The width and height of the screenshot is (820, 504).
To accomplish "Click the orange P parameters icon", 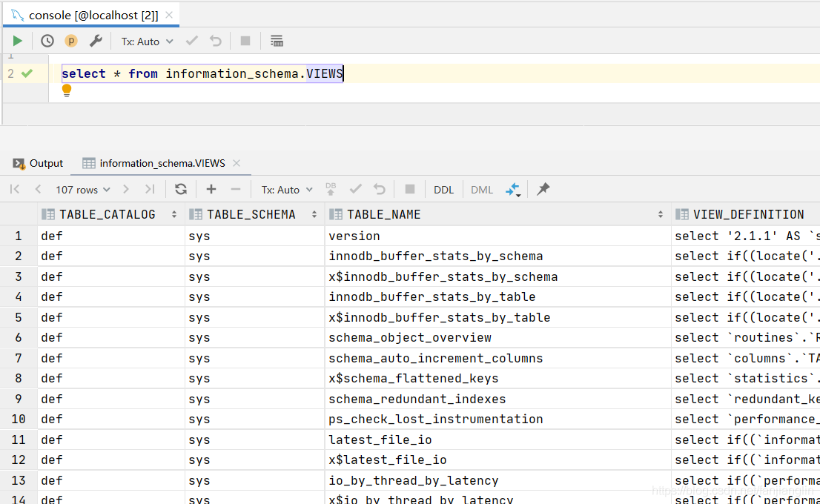I will (x=70, y=41).
